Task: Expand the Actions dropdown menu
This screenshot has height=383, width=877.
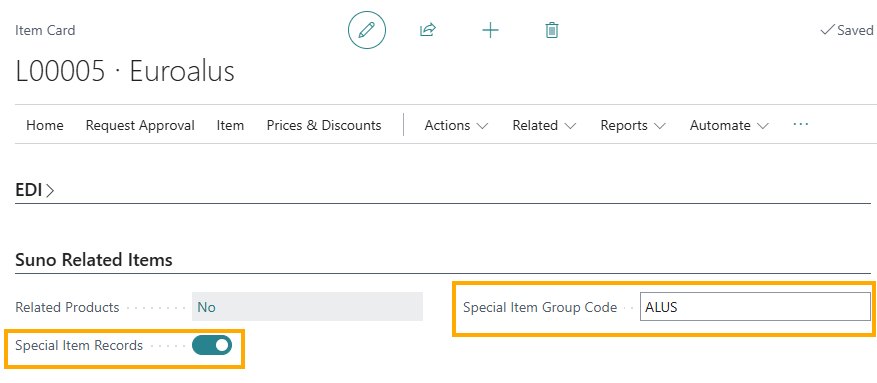Action: (x=456, y=126)
